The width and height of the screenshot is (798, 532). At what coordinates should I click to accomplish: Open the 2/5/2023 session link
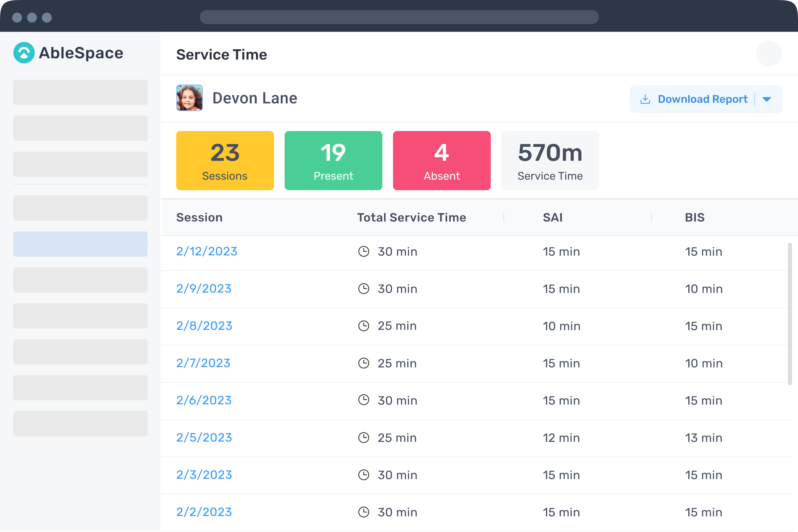(x=204, y=437)
